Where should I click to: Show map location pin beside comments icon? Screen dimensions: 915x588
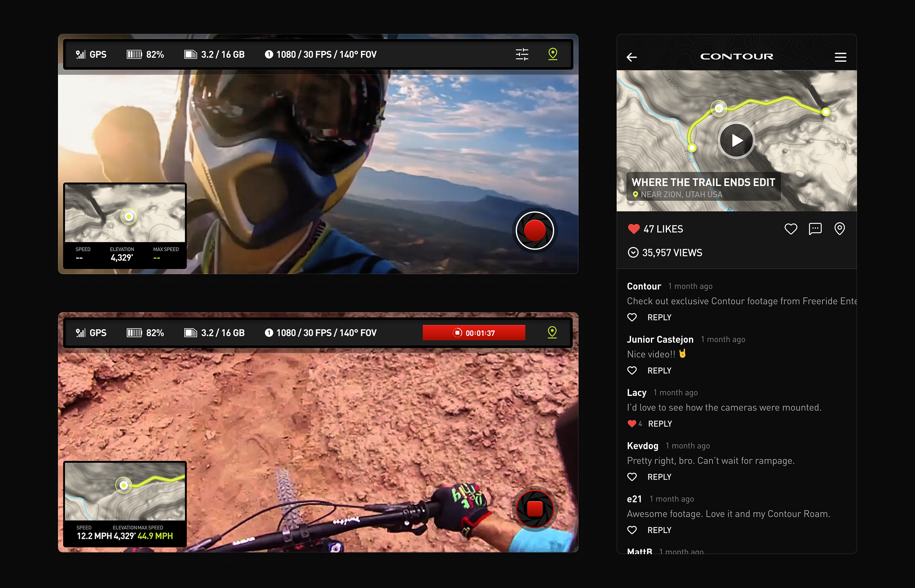[840, 229]
